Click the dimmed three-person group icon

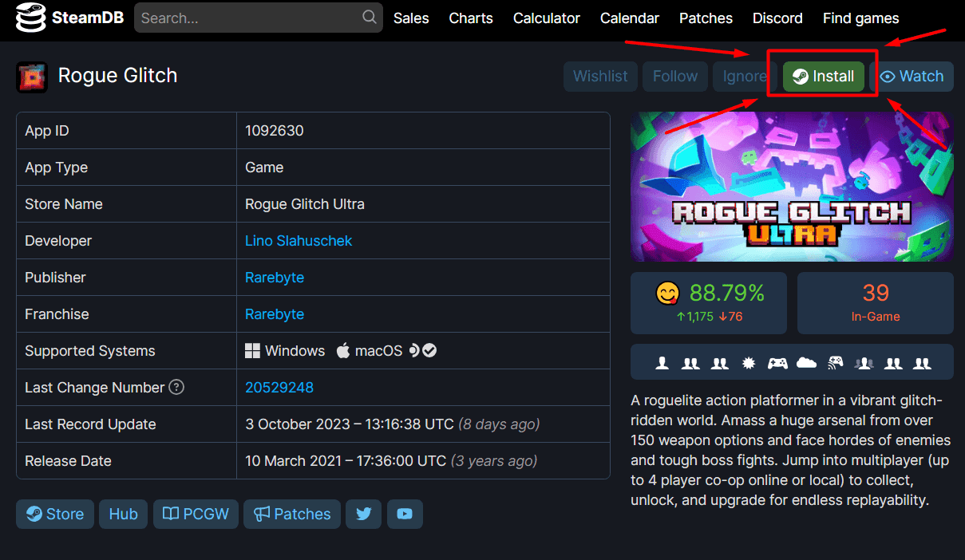(x=864, y=363)
